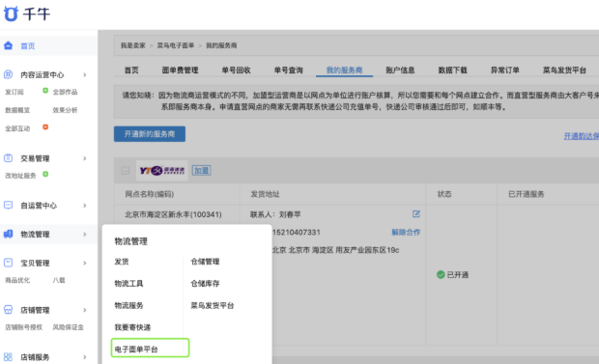599x364 pixels.
Task: Open 风险保证金 sidebar shortcut
Action: pos(68,327)
